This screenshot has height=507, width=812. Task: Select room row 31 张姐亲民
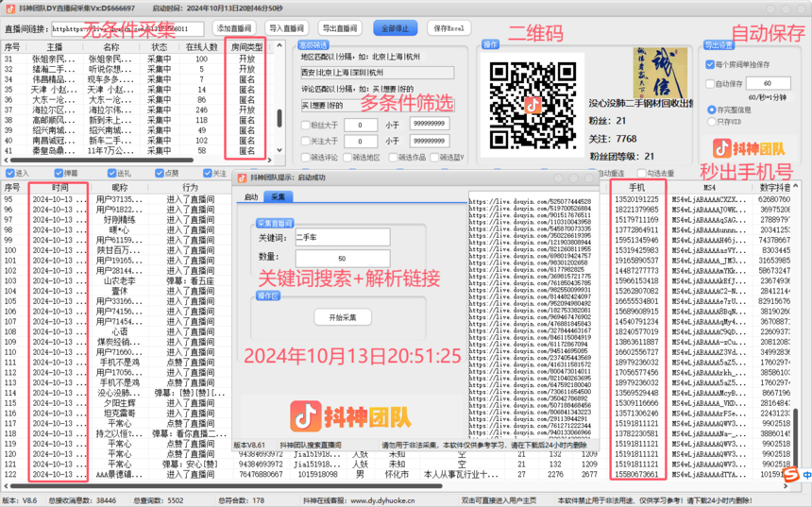pos(136,59)
